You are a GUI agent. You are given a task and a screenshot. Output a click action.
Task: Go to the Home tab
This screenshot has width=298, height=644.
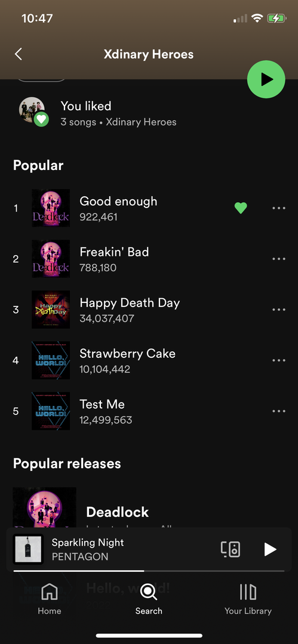coord(50,599)
